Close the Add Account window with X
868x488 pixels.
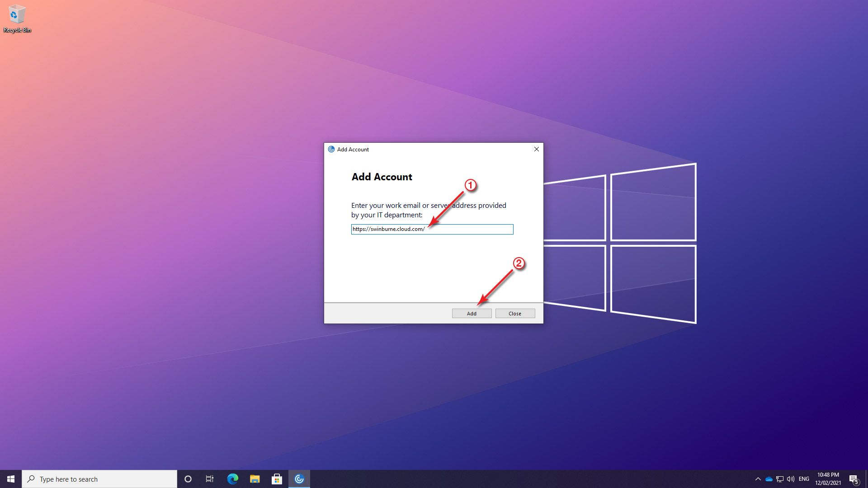536,149
